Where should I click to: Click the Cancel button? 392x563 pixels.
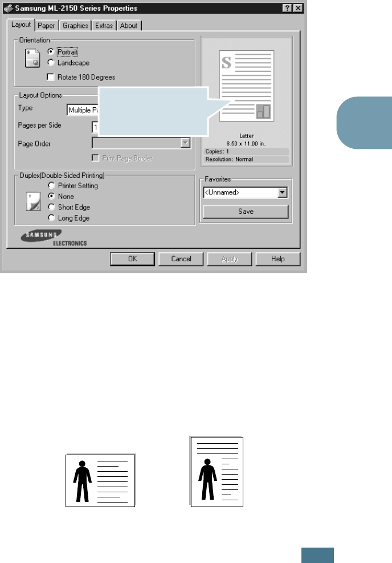(x=181, y=259)
